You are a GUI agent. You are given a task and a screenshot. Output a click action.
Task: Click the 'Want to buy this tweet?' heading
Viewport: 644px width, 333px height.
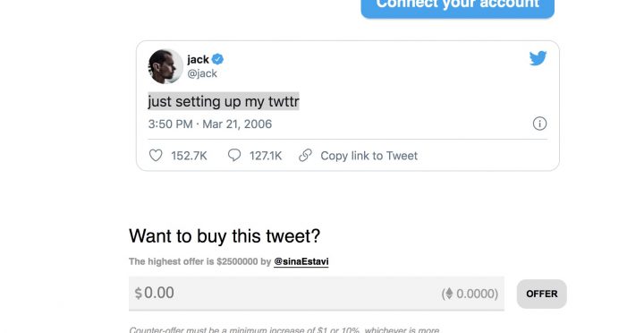(225, 236)
